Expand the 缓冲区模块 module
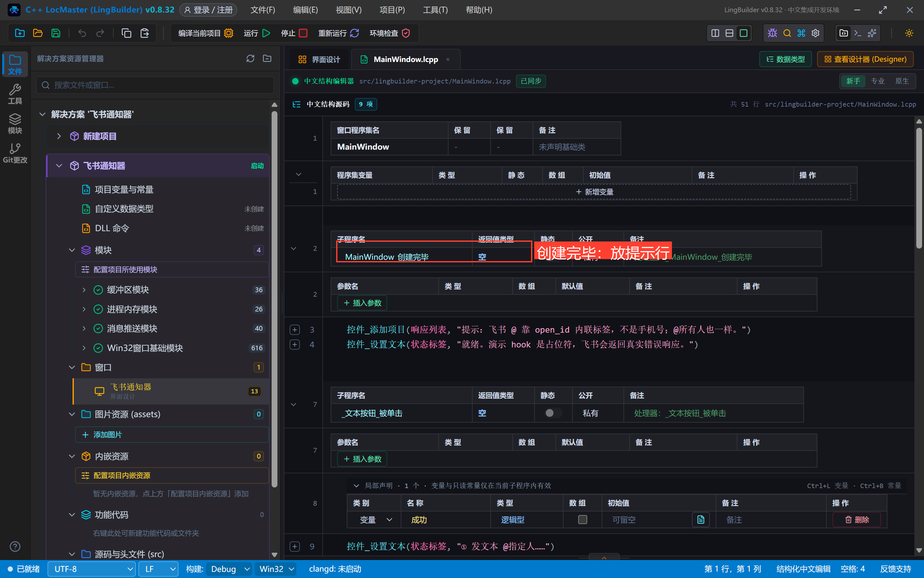 (x=84, y=290)
